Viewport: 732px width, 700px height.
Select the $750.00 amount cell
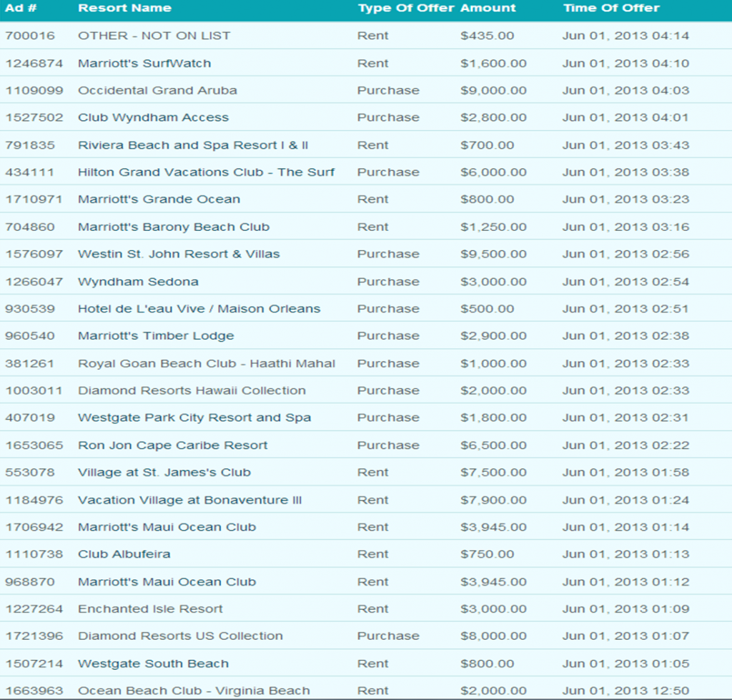(487, 554)
